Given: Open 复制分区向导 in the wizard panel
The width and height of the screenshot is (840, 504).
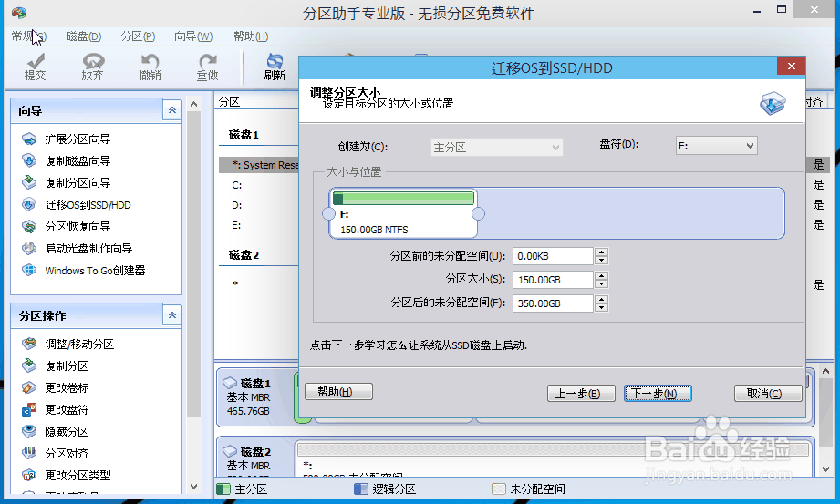Looking at the screenshot, I should click(x=78, y=183).
